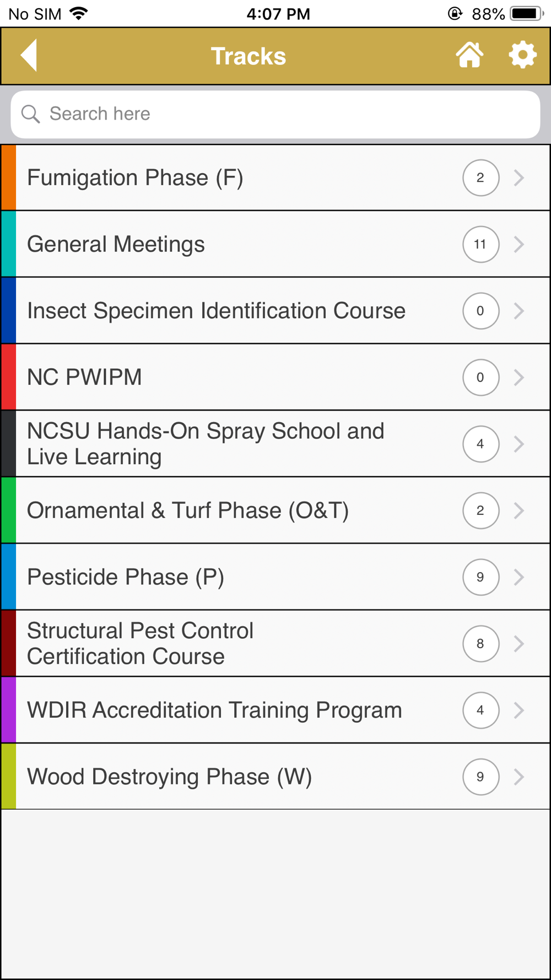Select Ornamental & Turf Phase (O&T) track

[x=187, y=510]
